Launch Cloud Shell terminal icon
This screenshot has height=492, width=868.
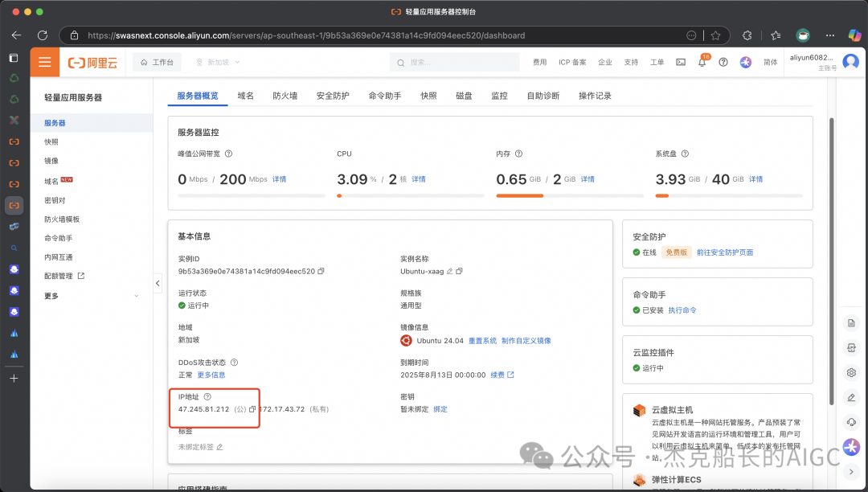click(x=681, y=62)
